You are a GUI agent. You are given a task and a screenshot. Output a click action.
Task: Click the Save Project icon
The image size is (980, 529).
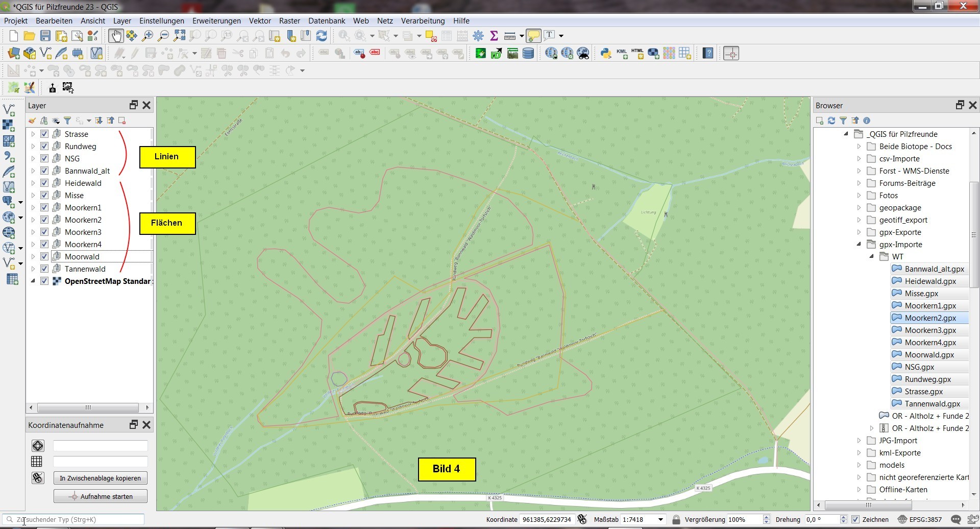45,36
